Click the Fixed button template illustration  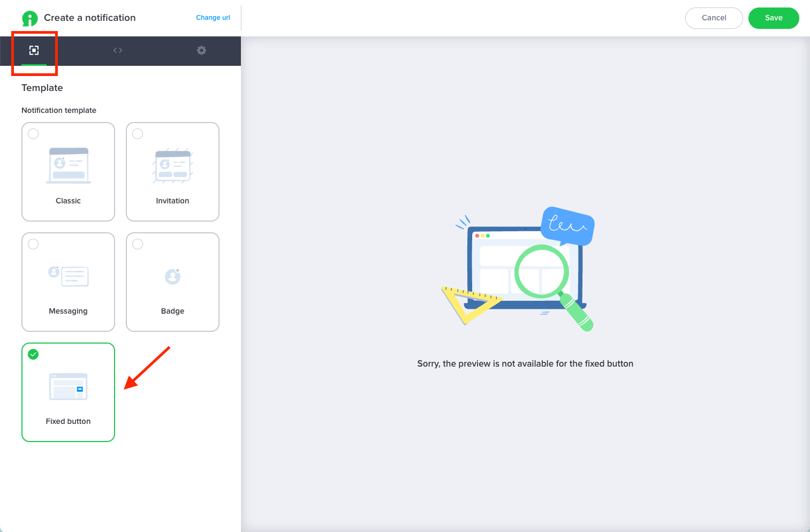(69, 386)
